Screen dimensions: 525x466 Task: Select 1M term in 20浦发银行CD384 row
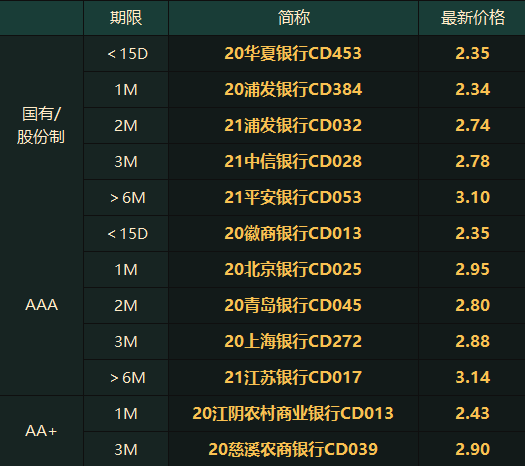tap(126, 90)
